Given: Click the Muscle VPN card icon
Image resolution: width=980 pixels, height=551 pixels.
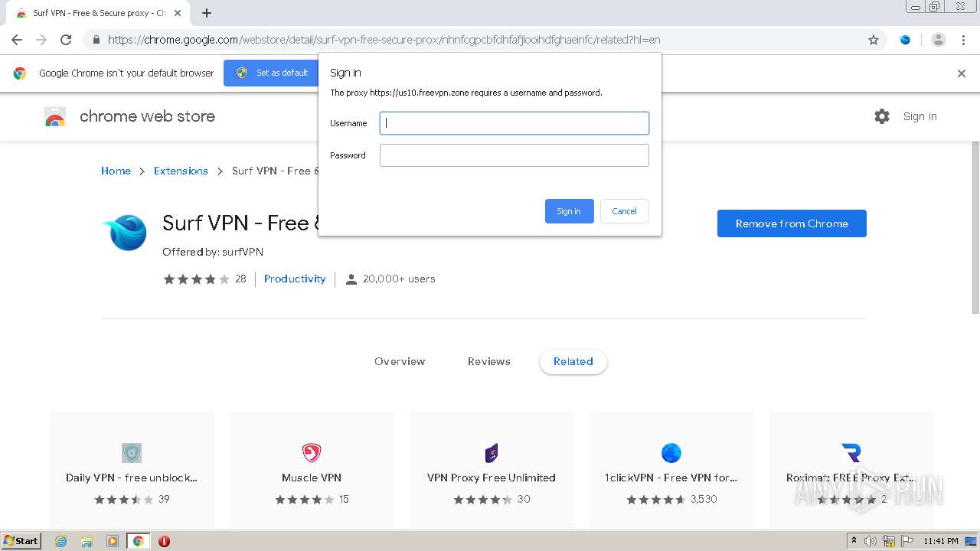Looking at the screenshot, I should click(x=312, y=453).
